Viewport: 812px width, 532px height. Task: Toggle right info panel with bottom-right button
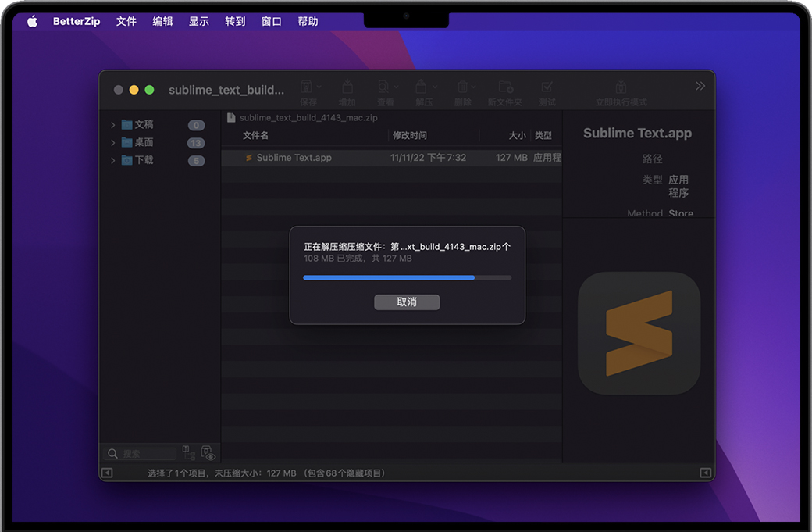tap(705, 473)
